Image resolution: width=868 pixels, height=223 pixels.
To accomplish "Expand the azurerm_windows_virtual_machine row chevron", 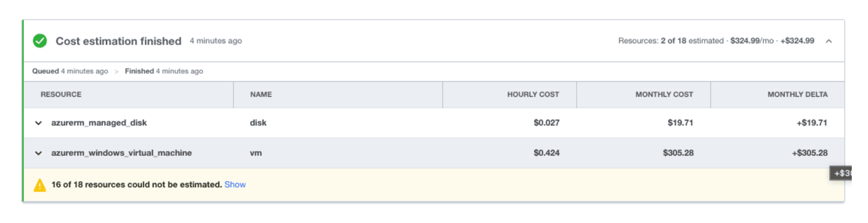I will (38, 153).
